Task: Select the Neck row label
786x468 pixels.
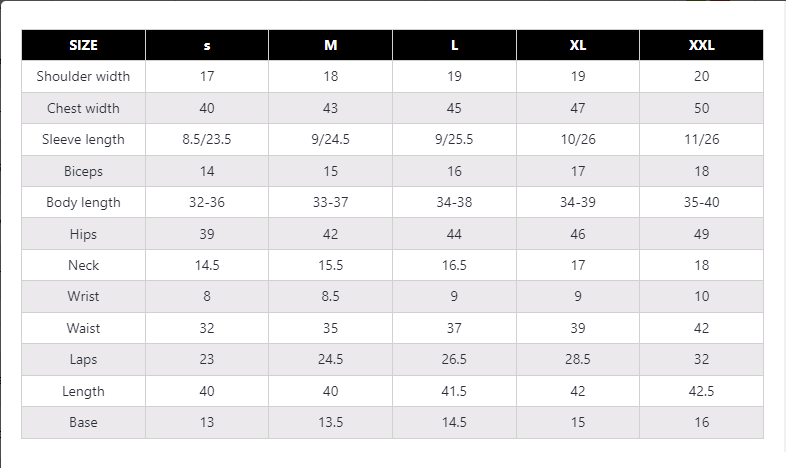Action: [83, 265]
